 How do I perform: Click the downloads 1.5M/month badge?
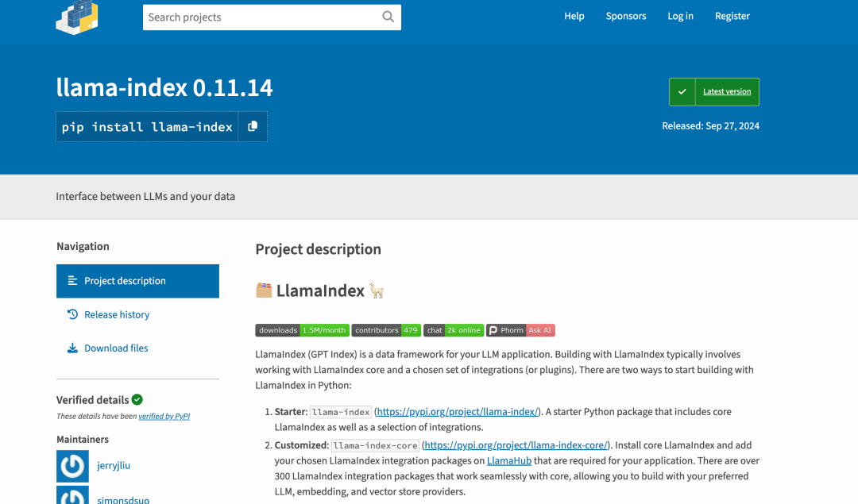[302, 330]
